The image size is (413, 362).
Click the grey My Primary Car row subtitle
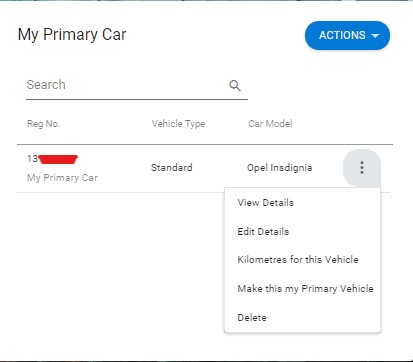tap(62, 178)
